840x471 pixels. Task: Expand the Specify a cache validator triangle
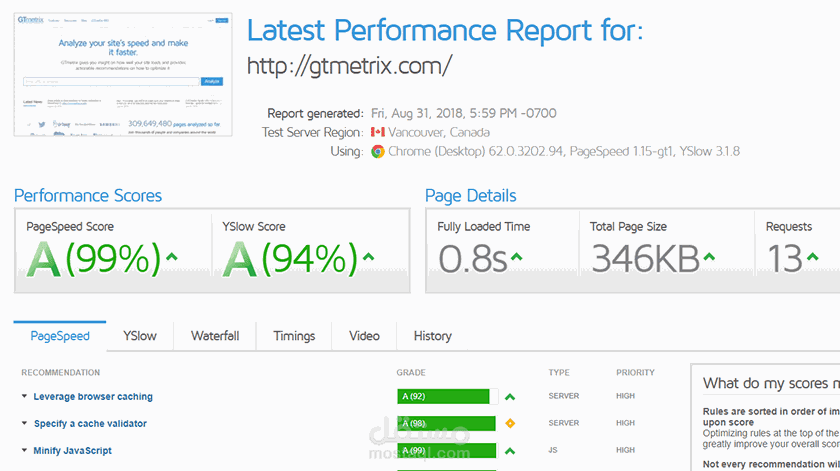[24, 423]
